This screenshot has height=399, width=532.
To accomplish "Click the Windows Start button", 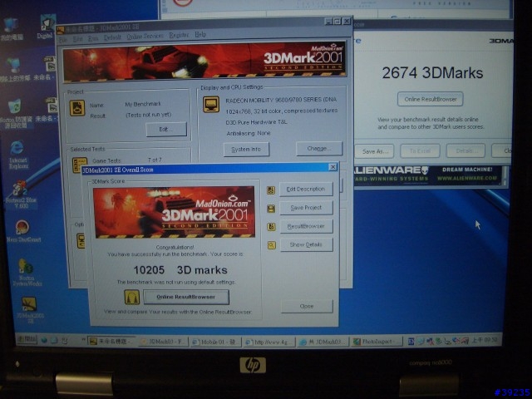I will [27, 340].
